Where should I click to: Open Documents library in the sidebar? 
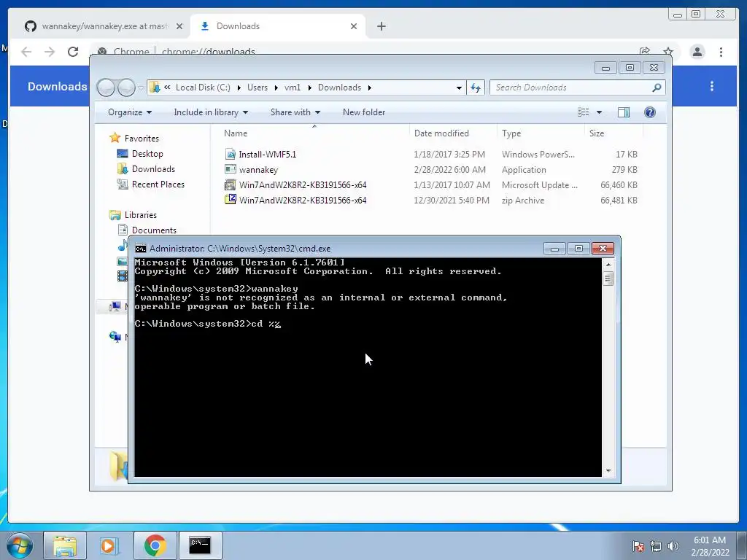click(154, 230)
